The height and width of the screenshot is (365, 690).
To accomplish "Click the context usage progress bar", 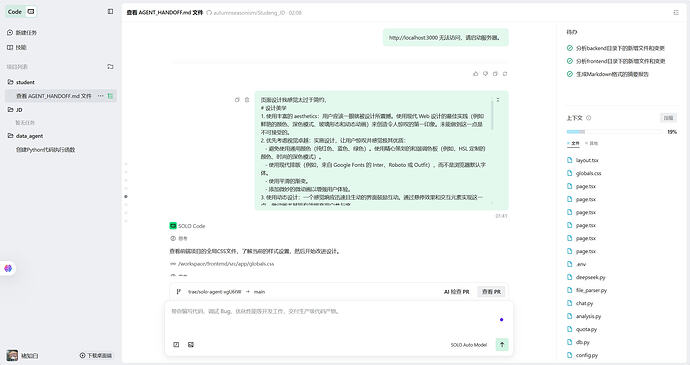I will tap(615, 132).
